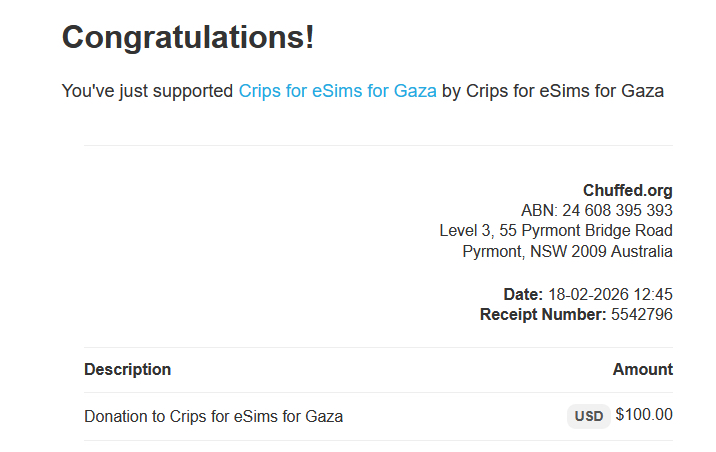This screenshot has width=716, height=452.
Task: Open the blue Crips for eSims for Gaza link
Action: [337, 91]
